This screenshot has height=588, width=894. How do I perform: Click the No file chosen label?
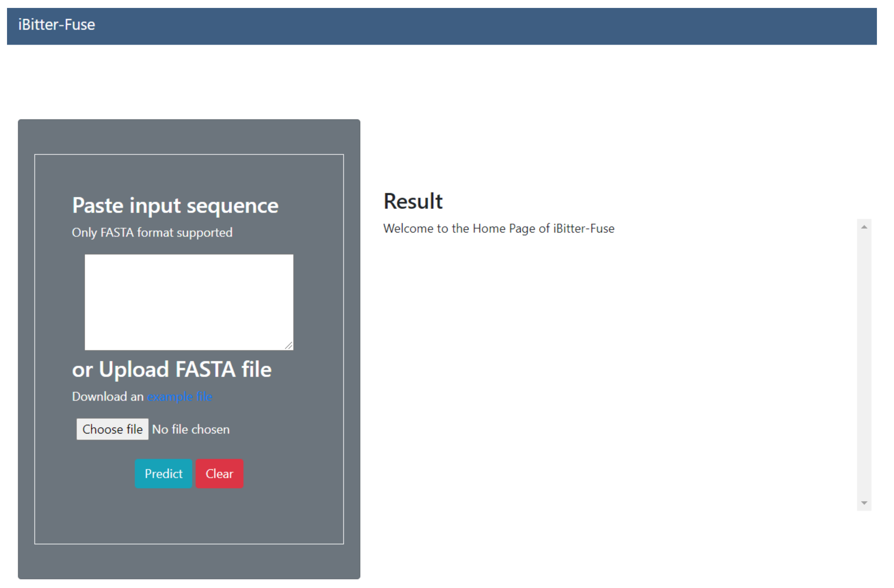click(191, 429)
